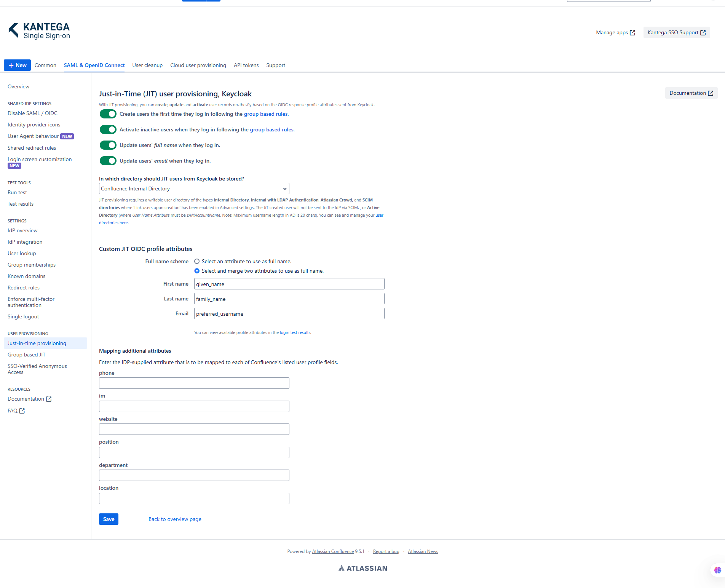
Task: Open Single logout in sidebar
Action: click(x=23, y=317)
